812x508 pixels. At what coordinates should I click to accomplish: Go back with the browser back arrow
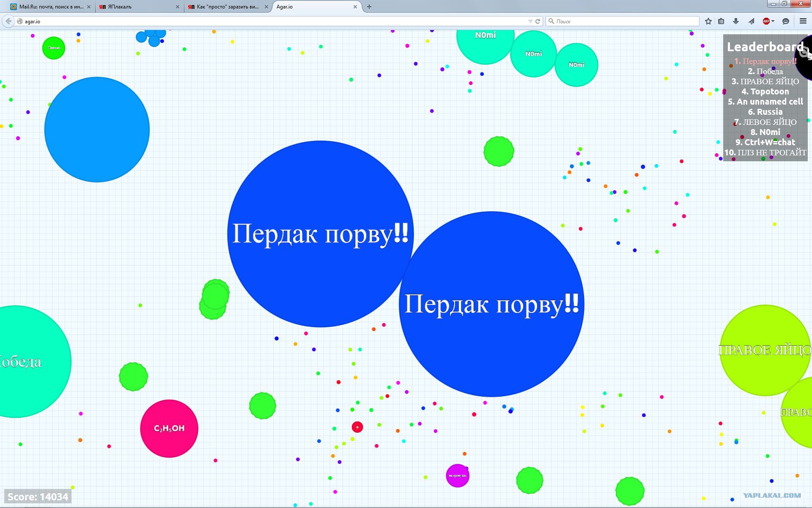pyautogui.click(x=8, y=21)
